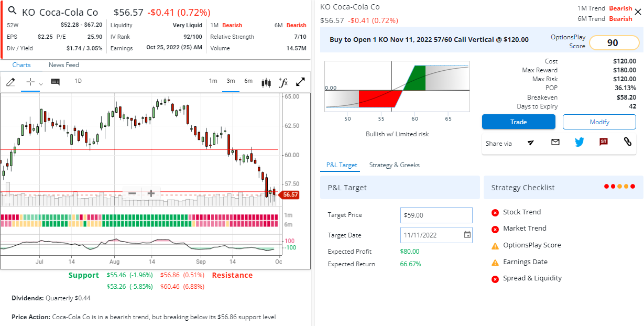Open the chart annotation comment tool
Image resolution: width=644 pixels, height=326 pixels.
pyautogui.click(x=55, y=82)
